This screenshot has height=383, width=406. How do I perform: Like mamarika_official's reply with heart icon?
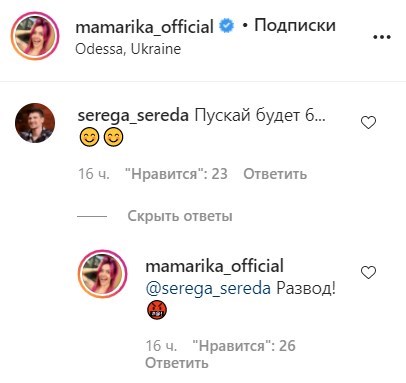[368, 272]
